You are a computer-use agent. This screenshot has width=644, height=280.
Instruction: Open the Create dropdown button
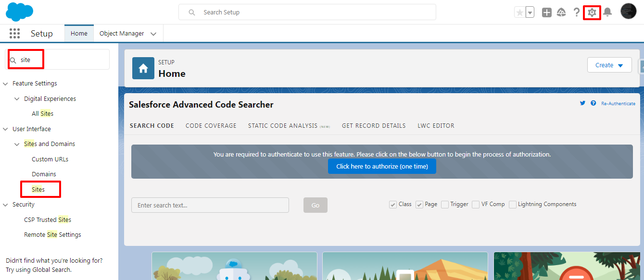609,65
